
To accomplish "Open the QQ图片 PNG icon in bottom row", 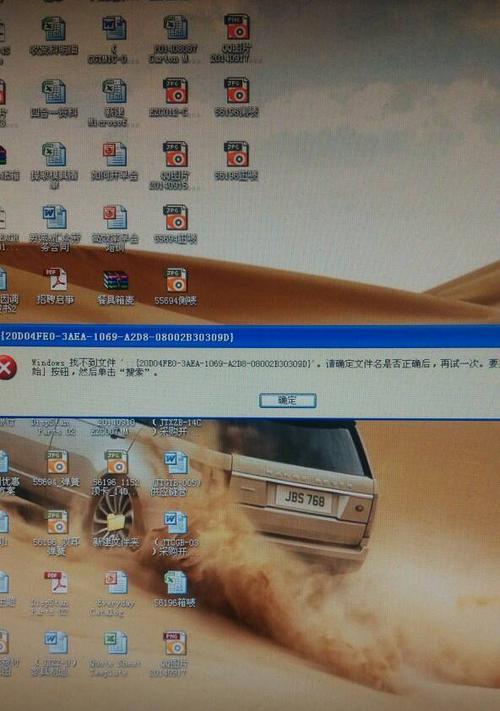I will [174, 654].
